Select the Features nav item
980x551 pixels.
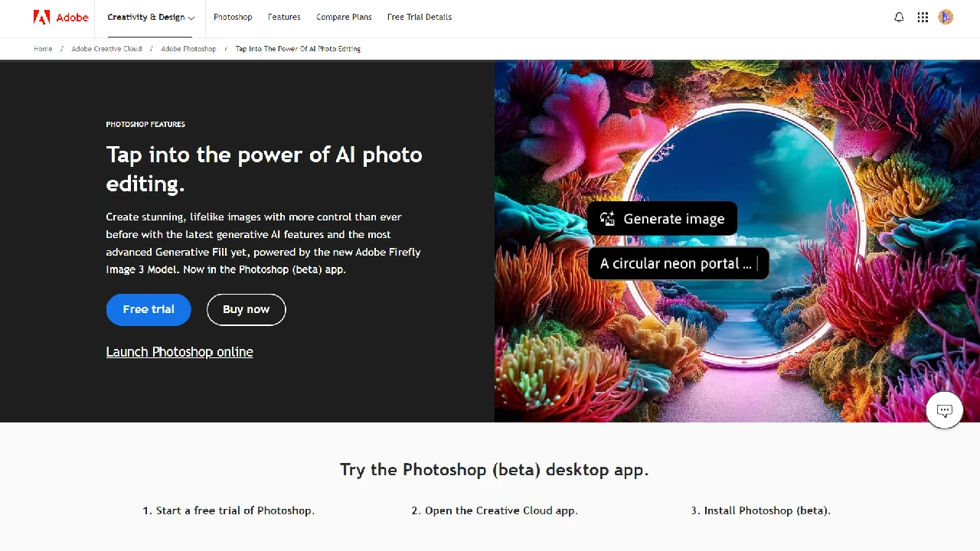click(x=284, y=17)
